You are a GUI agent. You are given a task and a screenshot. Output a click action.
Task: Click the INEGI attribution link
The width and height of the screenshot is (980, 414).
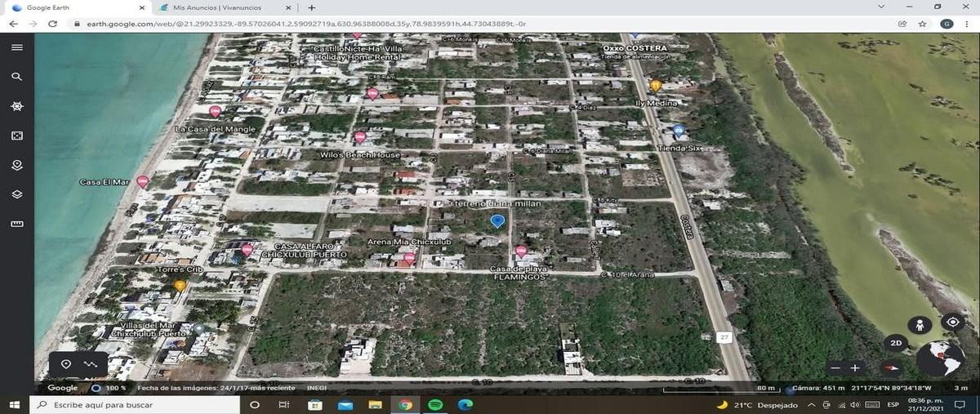pyautogui.click(x=316, y=388)
